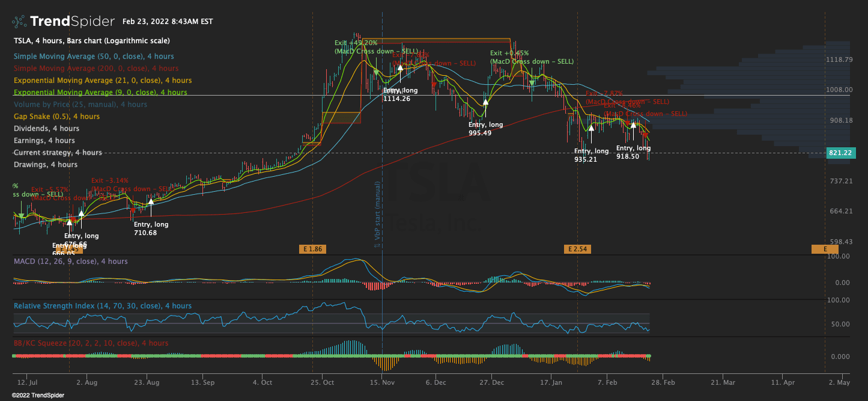Viewport: 868px width, 401px height.
Task: Select the Simple Moving Average (50) legend label
Action: tap(93, 57)
